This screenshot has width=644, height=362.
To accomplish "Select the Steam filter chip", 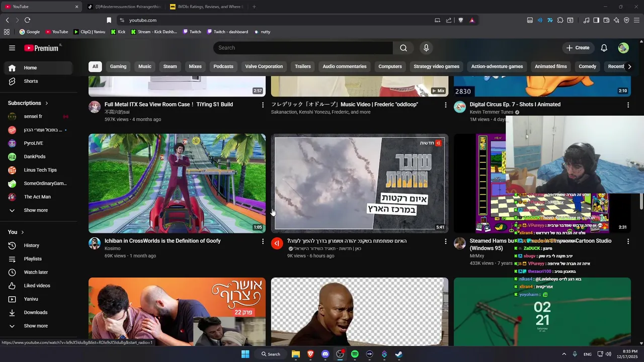I will [170, 66].
